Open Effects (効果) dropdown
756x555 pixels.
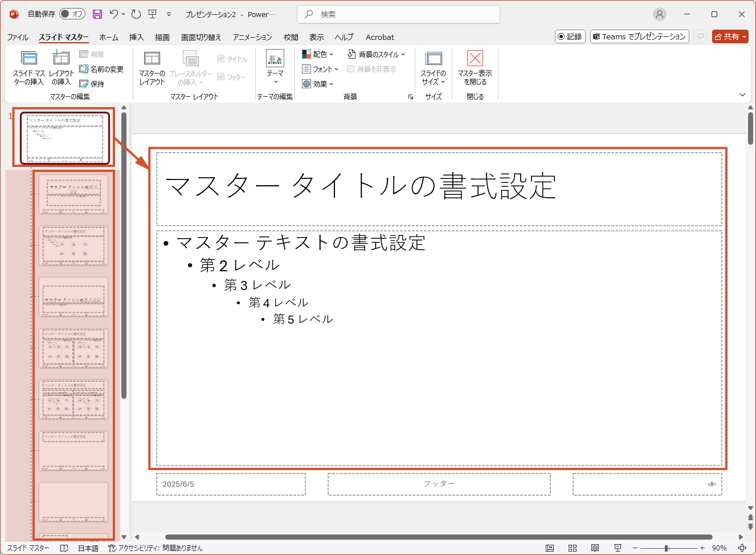coord(317,84)
